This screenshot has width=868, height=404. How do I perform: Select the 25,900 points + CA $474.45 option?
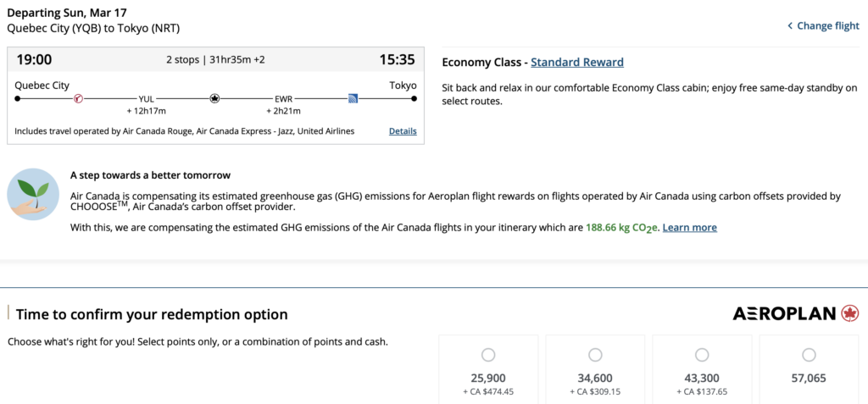tap(488, 355)
